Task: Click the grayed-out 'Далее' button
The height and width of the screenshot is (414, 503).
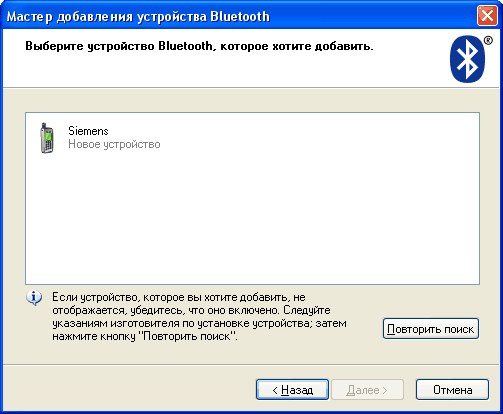Action: click(x=367, y=389)
